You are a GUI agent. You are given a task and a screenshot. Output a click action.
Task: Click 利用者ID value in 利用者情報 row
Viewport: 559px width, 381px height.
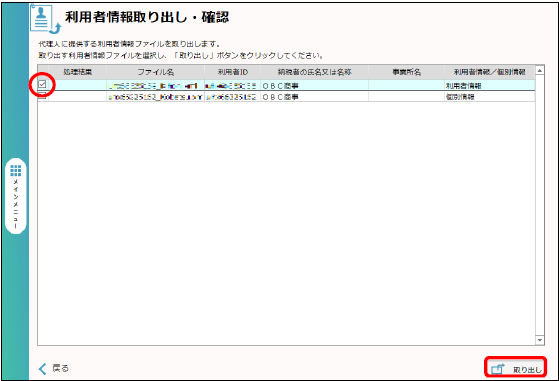pyautogui.click(x=232, y=86)
